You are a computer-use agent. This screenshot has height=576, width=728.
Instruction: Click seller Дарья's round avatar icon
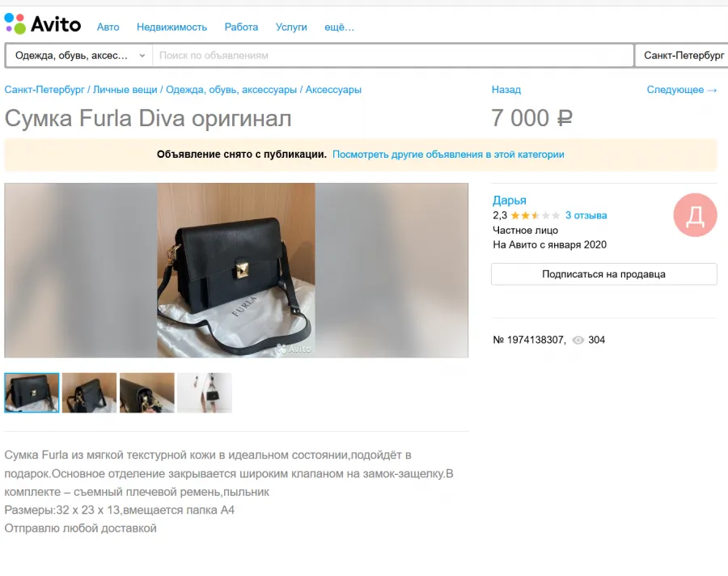[695, 215]
